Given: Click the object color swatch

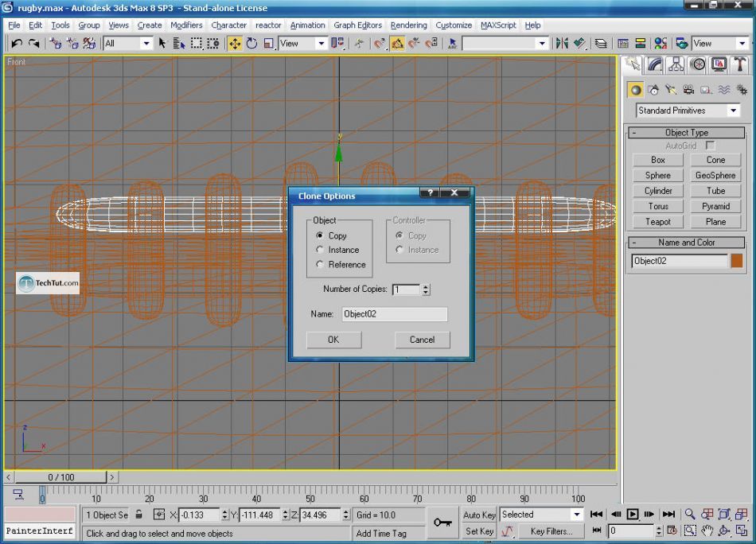Looking at the screenshot, I should [737, 261].
